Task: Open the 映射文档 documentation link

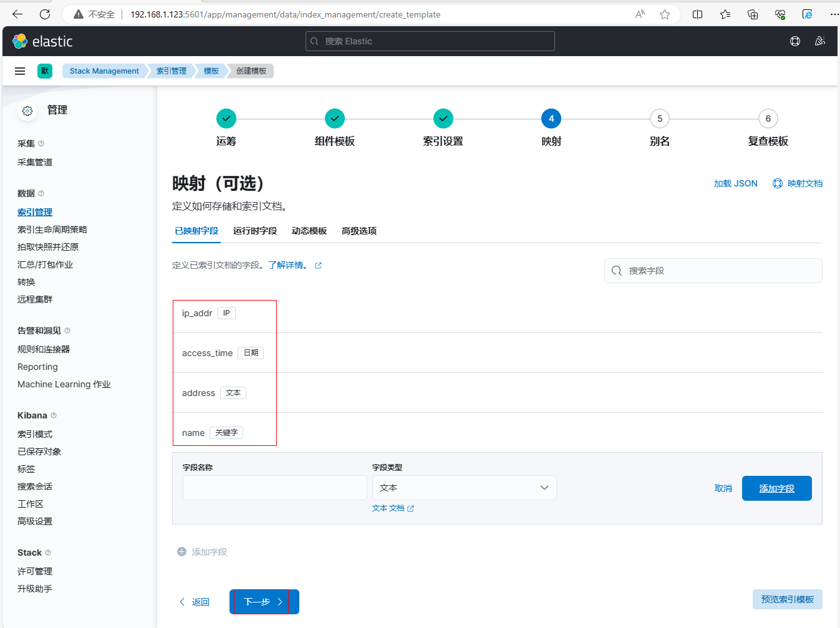Action: tap(798, 183)
